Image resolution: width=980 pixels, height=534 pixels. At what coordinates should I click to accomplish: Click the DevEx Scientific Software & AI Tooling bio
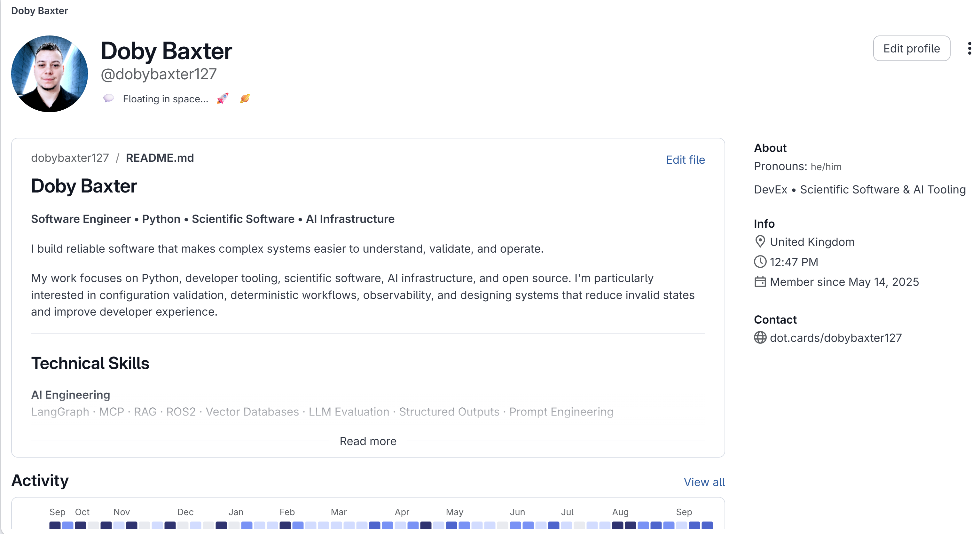coord(860,189)
